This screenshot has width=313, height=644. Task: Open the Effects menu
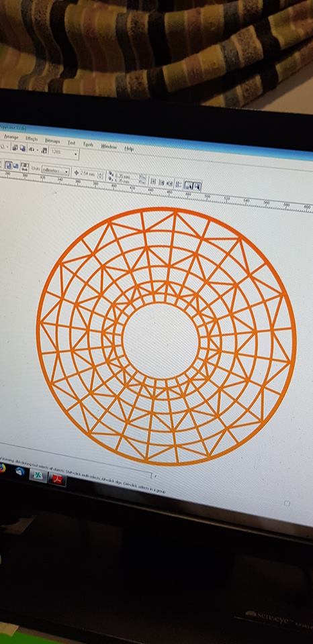[32, 139]
